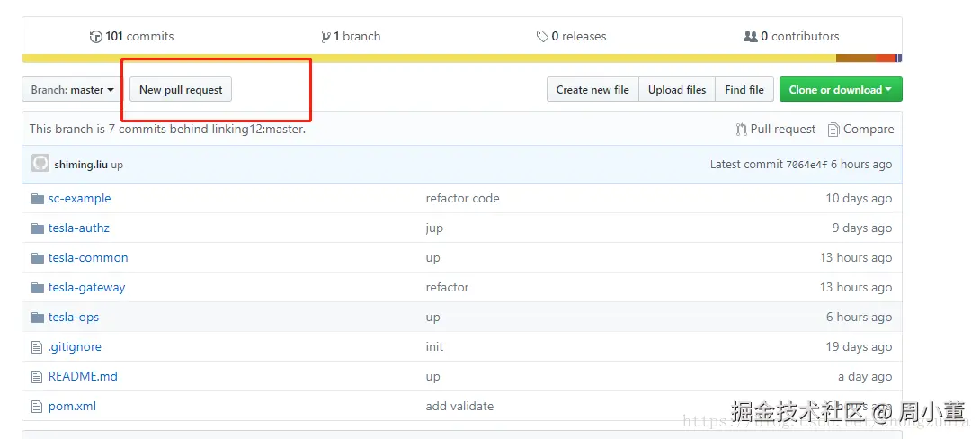
Task: Expand the Clone or download menu
Action: (841, 89)
